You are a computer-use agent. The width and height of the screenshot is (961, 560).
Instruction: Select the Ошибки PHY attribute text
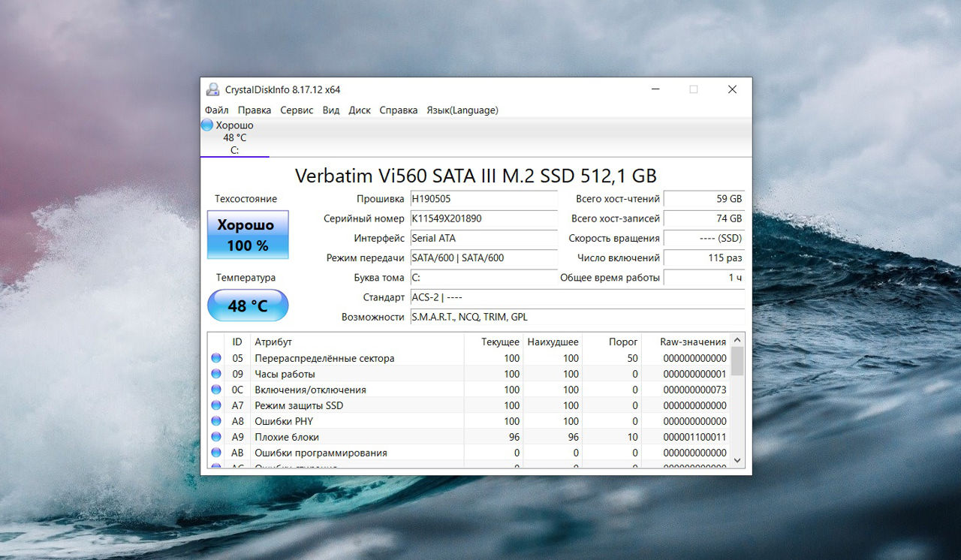point(284,421)
